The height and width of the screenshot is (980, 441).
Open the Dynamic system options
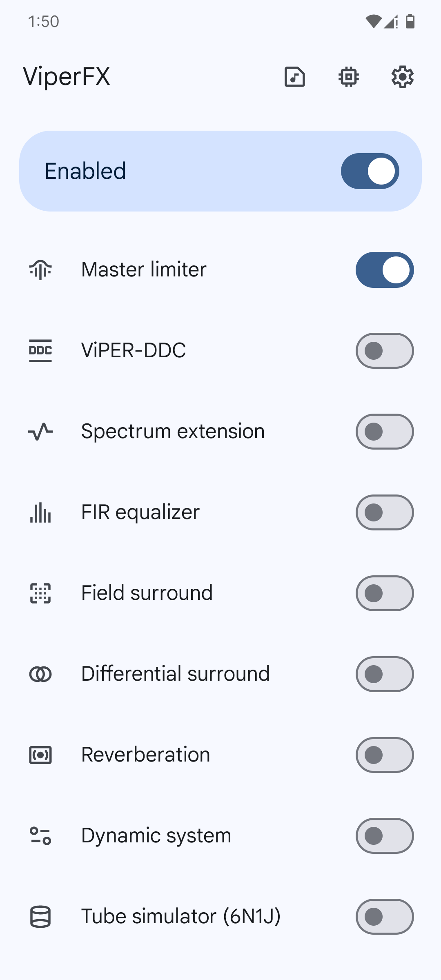[x=156, y=836]
